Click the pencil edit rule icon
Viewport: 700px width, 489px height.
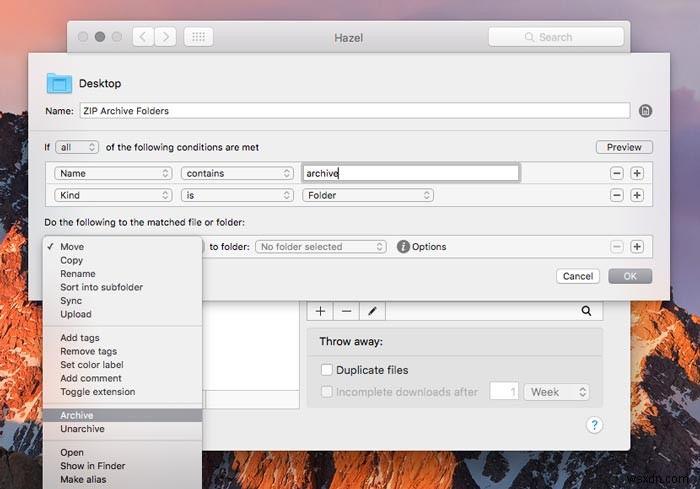[372, 312]
